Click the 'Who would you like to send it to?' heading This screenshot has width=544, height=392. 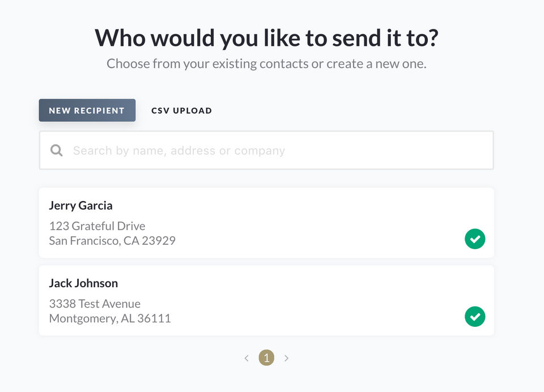tap(266, 38)
